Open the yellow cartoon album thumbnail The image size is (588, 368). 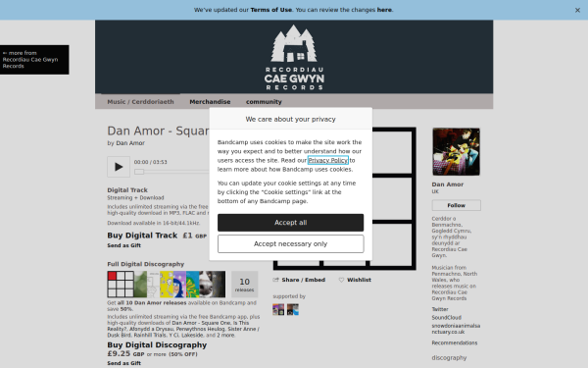(x=167, y=285)
